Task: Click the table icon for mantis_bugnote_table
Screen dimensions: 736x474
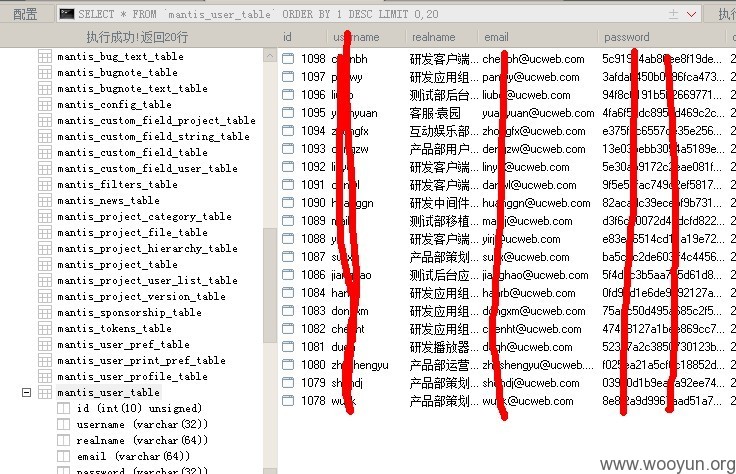Action: coord(45,72)
